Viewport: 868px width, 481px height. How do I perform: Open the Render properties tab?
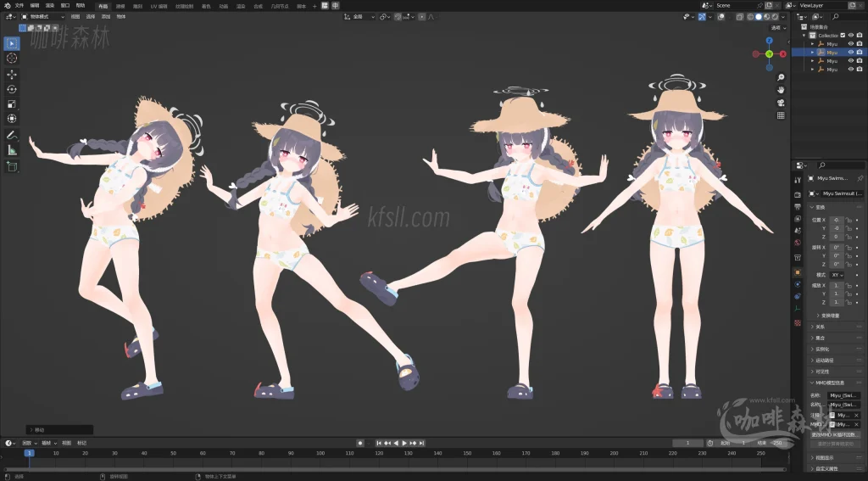(797, 194)
